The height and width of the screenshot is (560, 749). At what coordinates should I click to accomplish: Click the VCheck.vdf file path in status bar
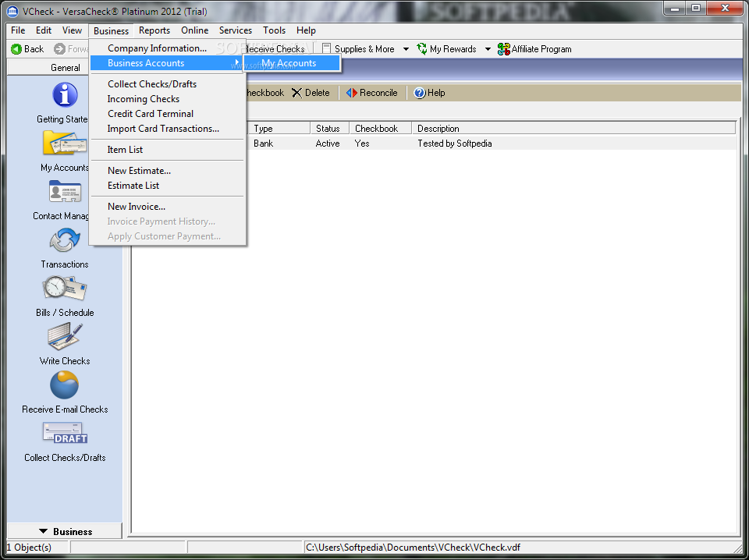click(414, 547)
